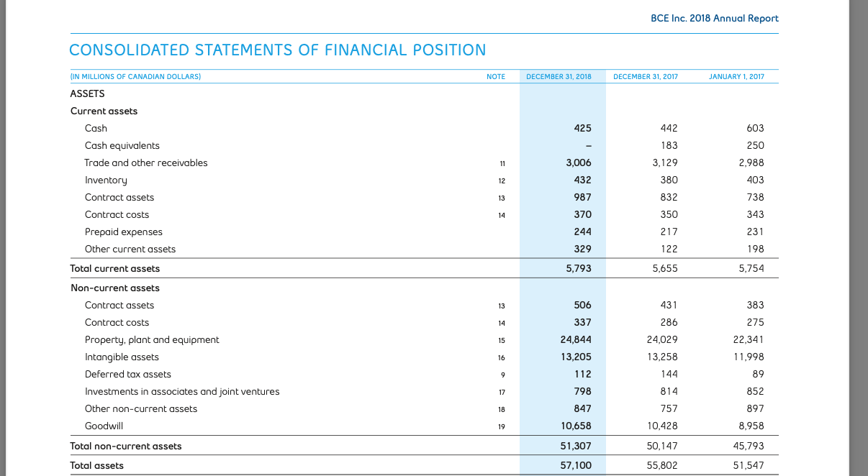The image size is (868, 476).
Task: Click Total current assets 2017 value 5,655
Action: tap(665, 268)
